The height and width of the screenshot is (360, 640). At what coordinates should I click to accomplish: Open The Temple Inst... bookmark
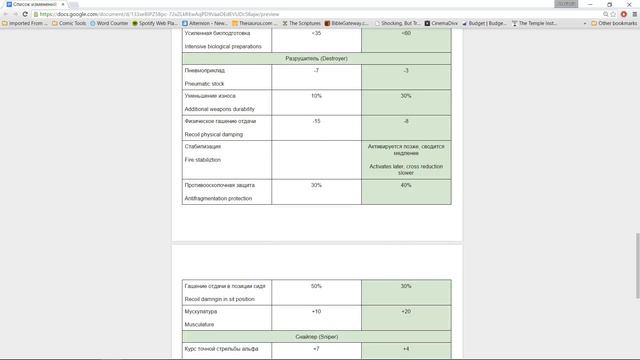click(x=534, y=23)
